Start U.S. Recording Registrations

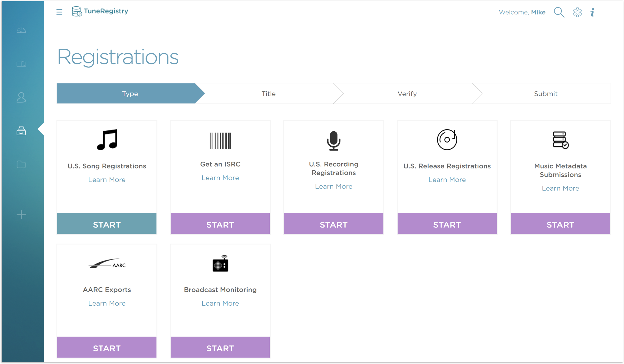click(334, 224)
